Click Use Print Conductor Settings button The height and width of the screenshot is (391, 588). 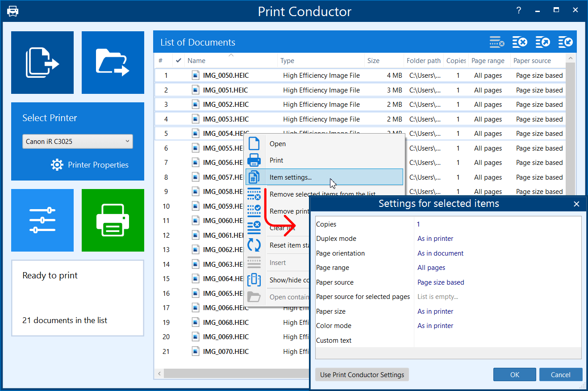tap(362, 374)
